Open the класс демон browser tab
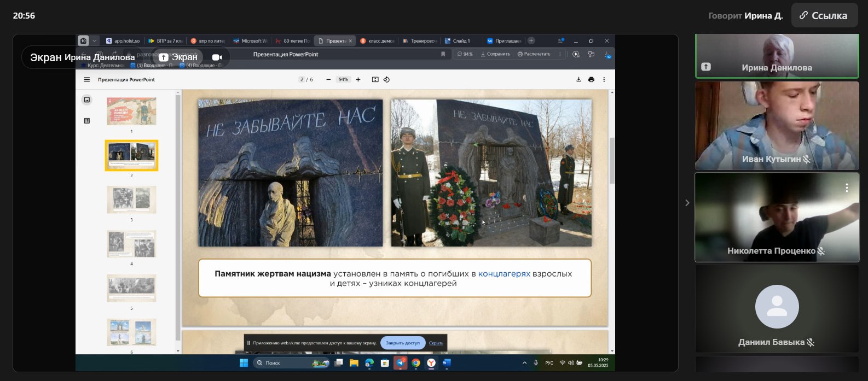 [x=378, y=41]
